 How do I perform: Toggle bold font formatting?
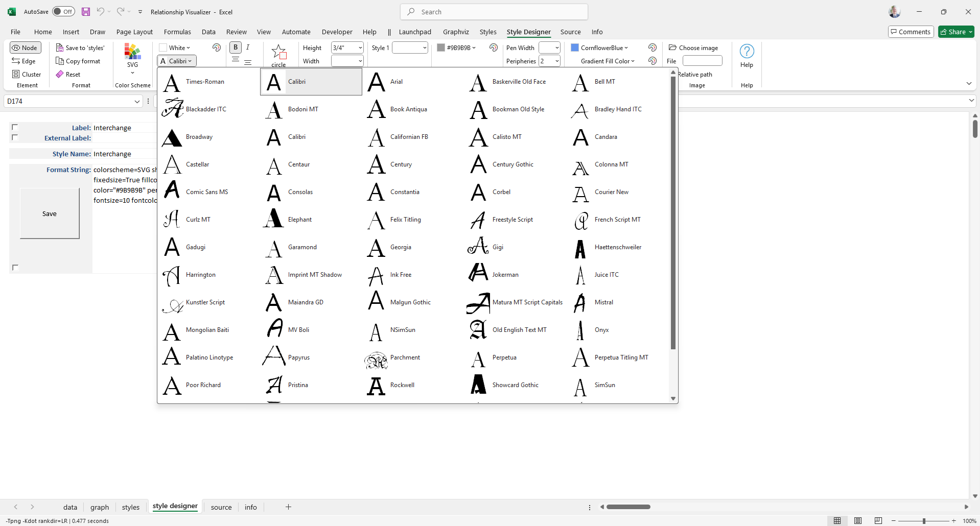click(x=236, y=47)
